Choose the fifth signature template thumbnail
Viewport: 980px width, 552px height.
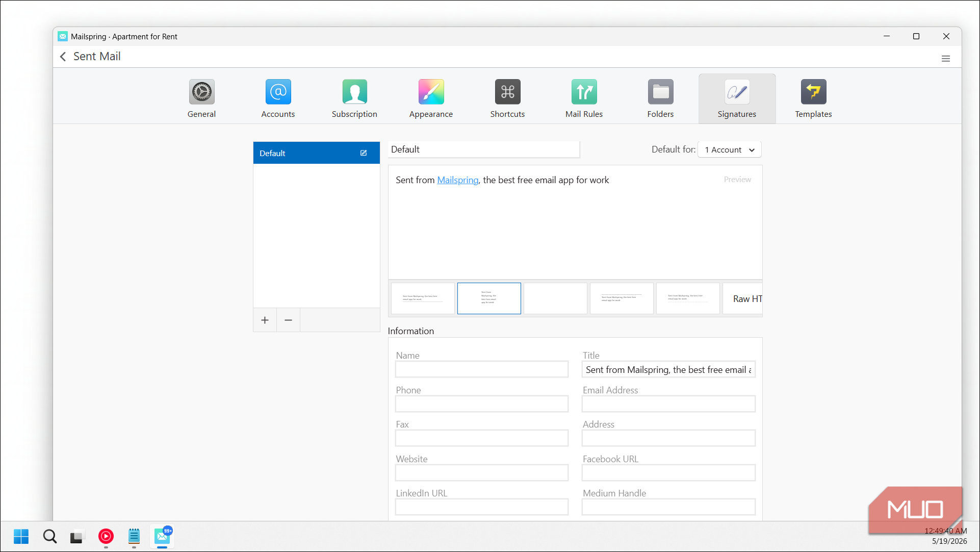coord(688,298)
